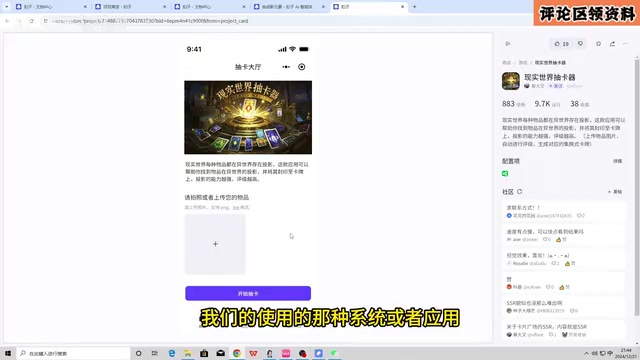Open Microsoft Edge from the taskbar
Image resolution: width=640 pixels, height=360 pixels.
point(171,353)
